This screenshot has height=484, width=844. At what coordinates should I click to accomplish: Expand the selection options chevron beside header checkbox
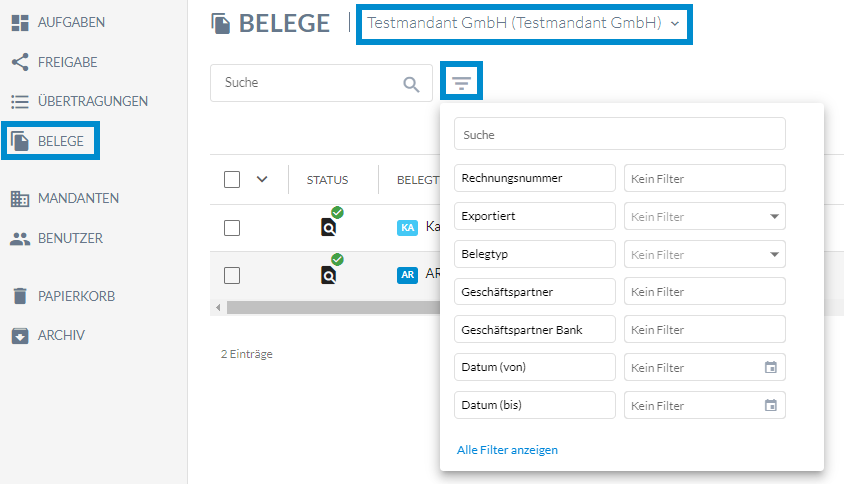coord(262,179)
